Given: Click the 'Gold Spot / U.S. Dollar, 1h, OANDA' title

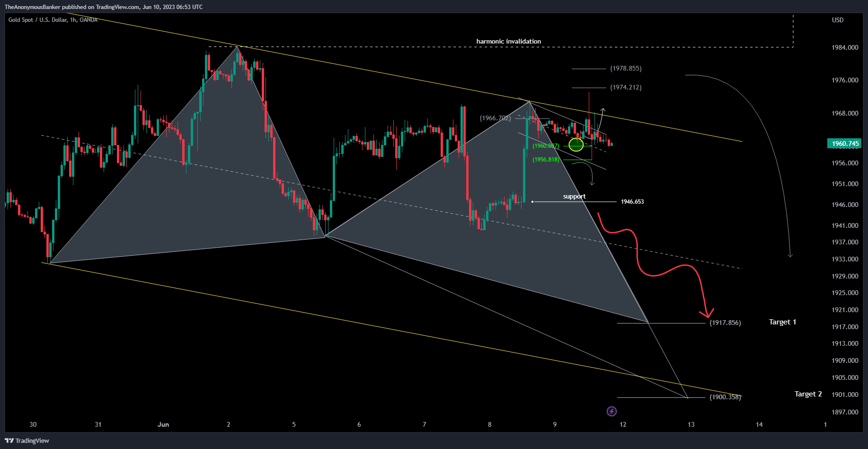Looking at the screenshot, I should coord(53,20).
